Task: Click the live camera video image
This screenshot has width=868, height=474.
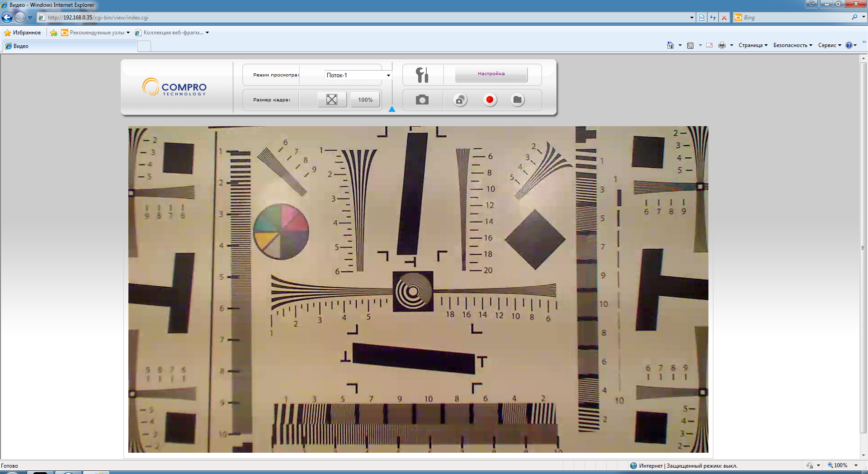Action: click(418, 289)
